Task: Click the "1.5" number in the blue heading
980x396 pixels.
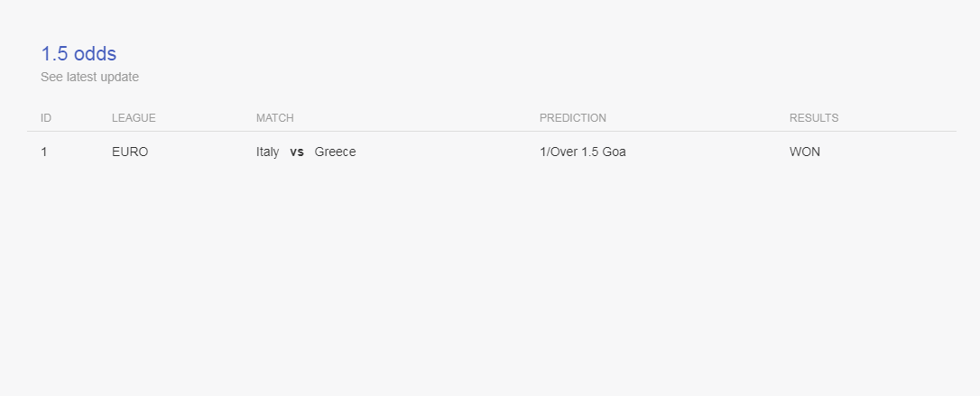Action: (54, 54)
